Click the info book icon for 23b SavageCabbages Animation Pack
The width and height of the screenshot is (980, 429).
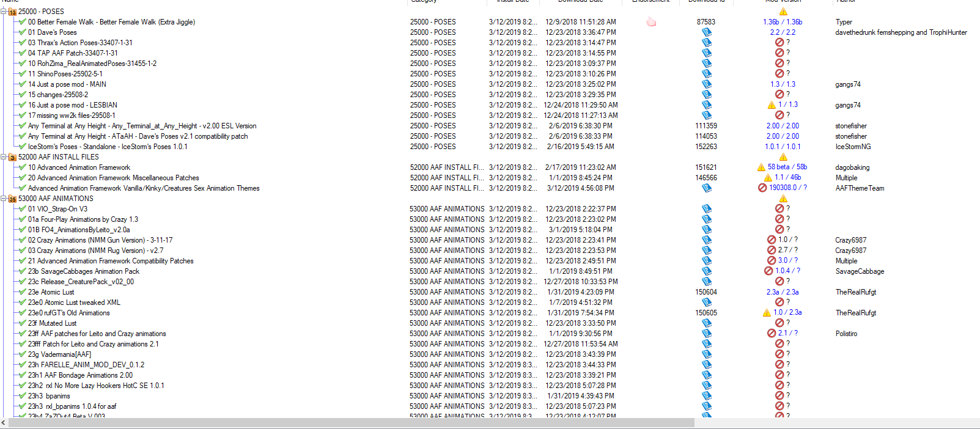pyautogui.click(x=706, y=271)
